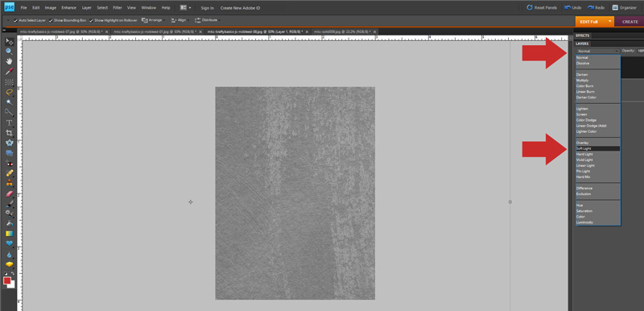
Task: Open the Arrange dropdown
Action: (153, 20)
